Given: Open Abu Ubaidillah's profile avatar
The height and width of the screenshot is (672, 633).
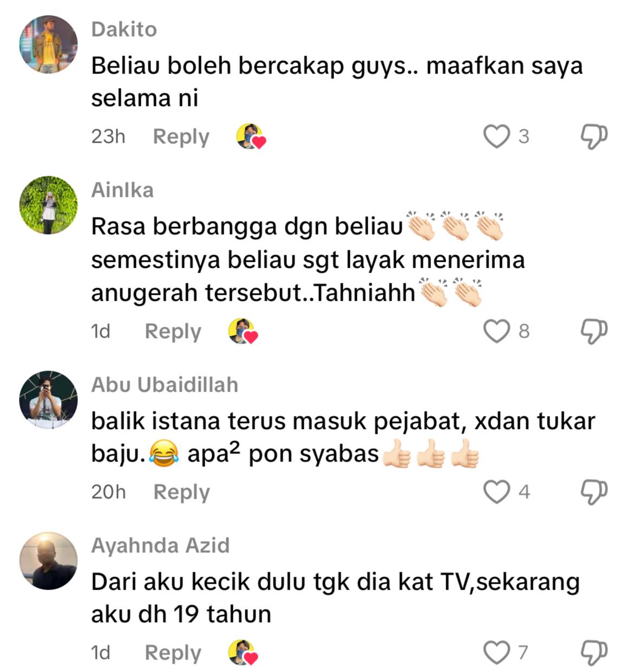Looking at the screenshot, I should 49,400.
